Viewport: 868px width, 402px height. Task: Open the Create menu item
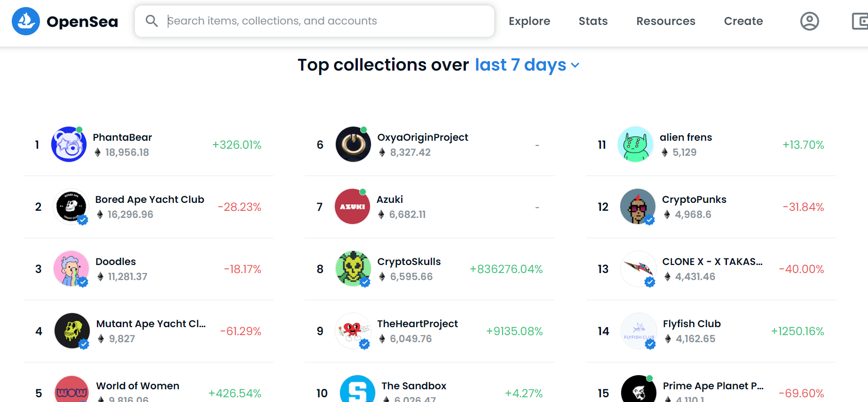coord(743,21)
